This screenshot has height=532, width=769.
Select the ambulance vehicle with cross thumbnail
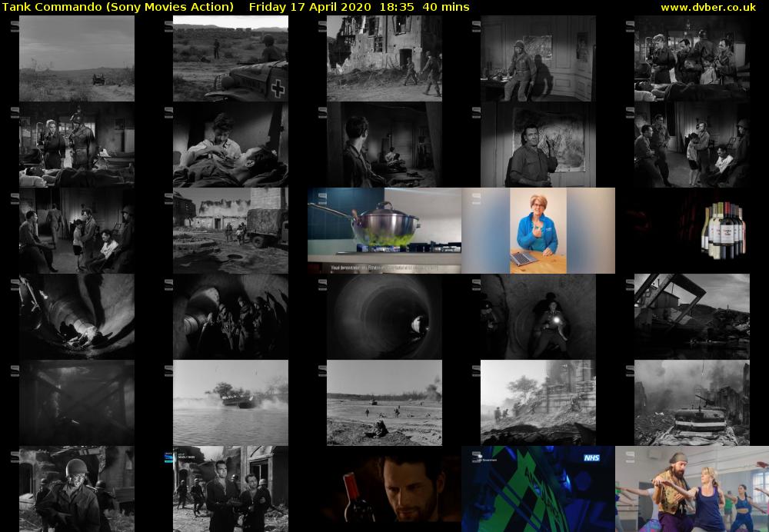231,58
